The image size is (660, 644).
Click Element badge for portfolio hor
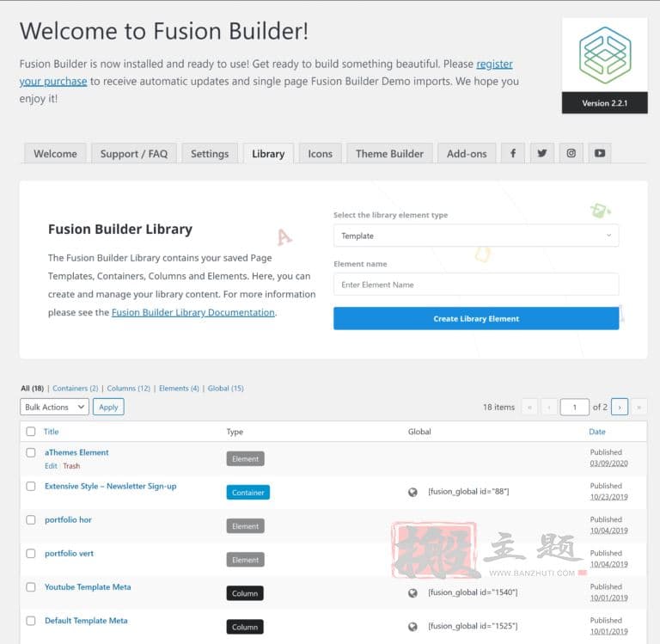pyautogui.click(x=246, y=526)
